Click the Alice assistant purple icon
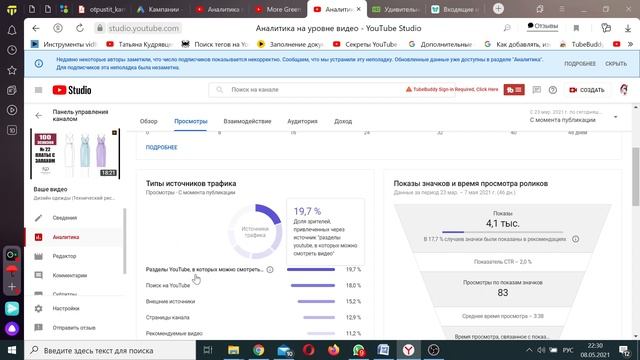Image resolution: width=640 pixels, height=360 pixels. pyautogui.click(x=12, y=328)
